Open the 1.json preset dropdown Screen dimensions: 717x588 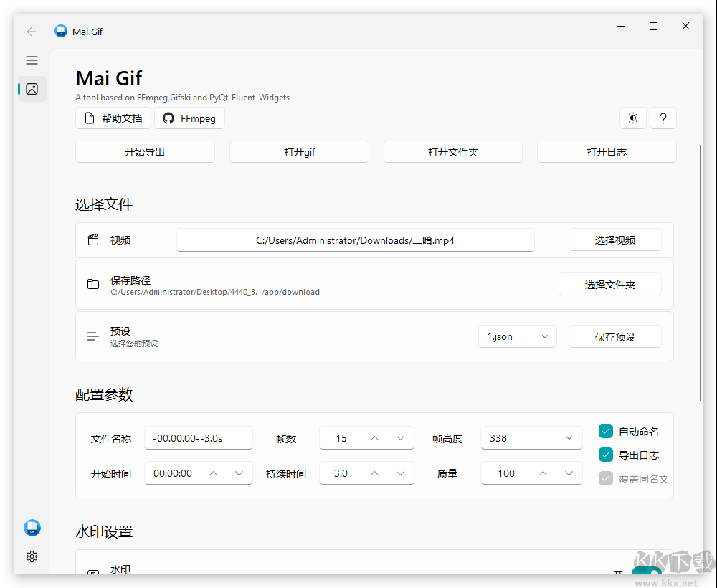(518, 336)
